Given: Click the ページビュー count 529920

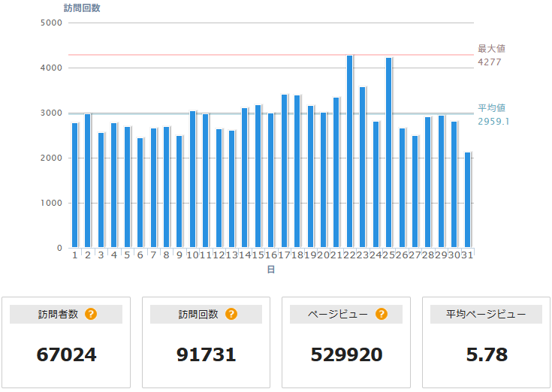Looking at the screenshot, I should [x=346, y=354].
